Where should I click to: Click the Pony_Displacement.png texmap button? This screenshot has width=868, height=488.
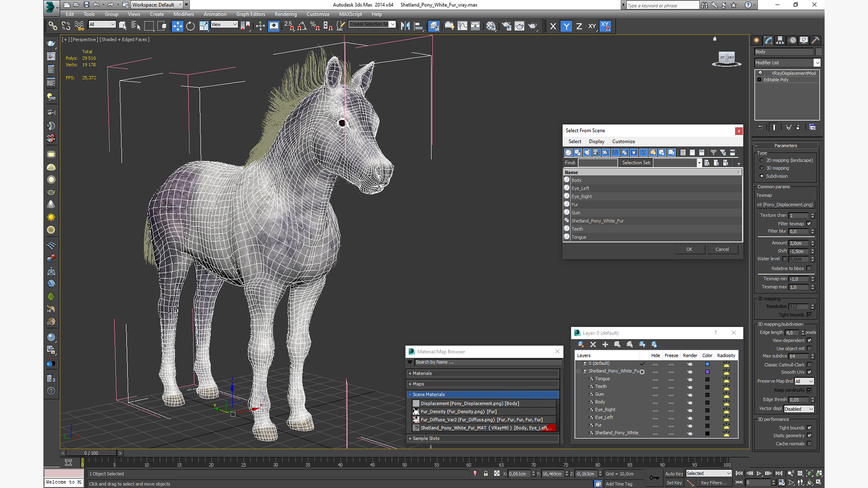(x=786, y=205)
